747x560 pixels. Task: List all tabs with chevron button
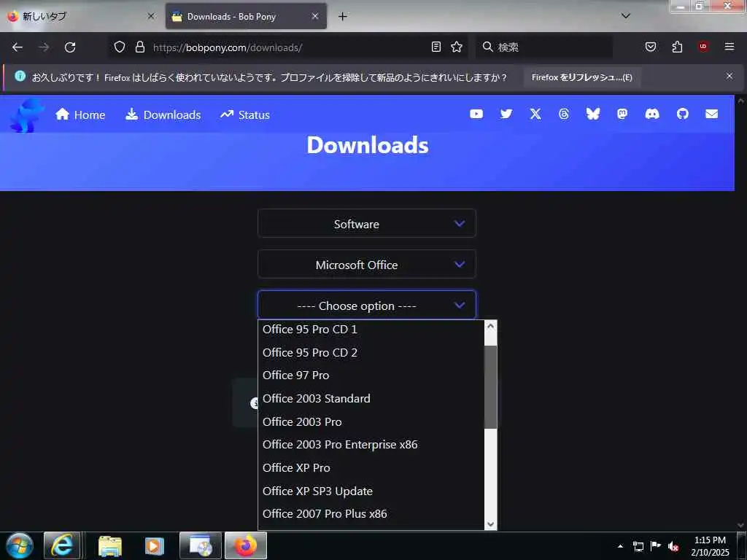(626, 16)
